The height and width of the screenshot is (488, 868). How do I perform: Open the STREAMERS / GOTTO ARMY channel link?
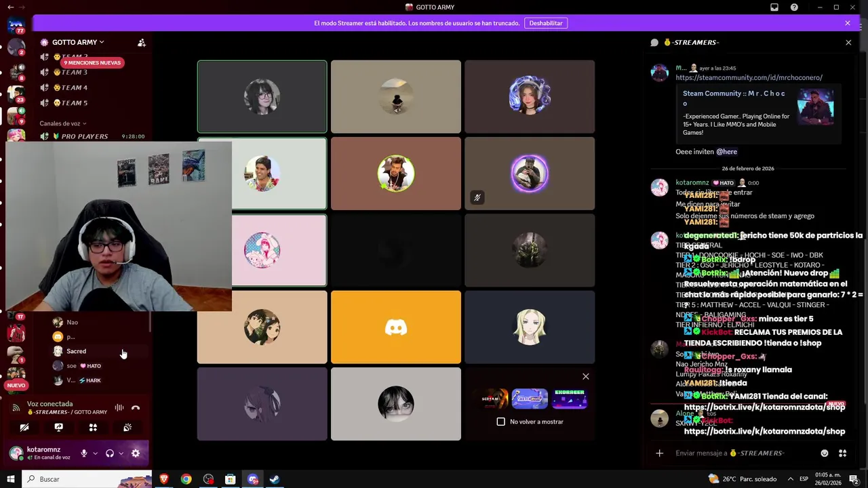(x=67, y=412)
